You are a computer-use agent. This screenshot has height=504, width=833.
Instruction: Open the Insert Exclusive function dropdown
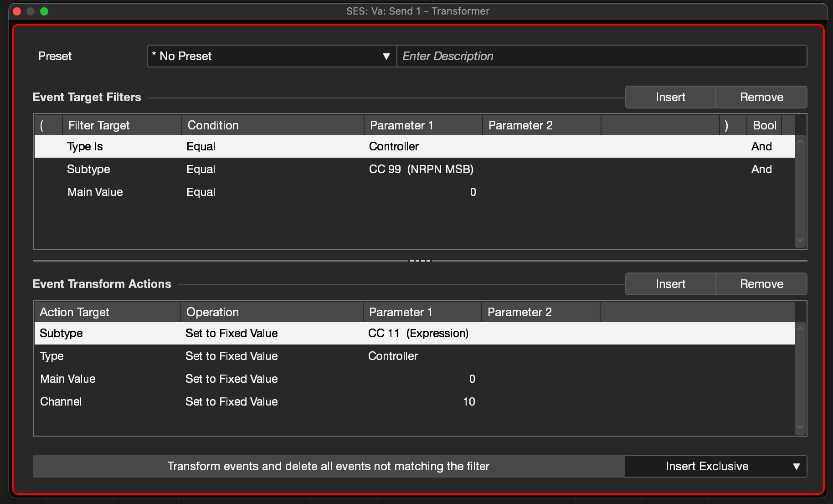(x=715, y=466)
